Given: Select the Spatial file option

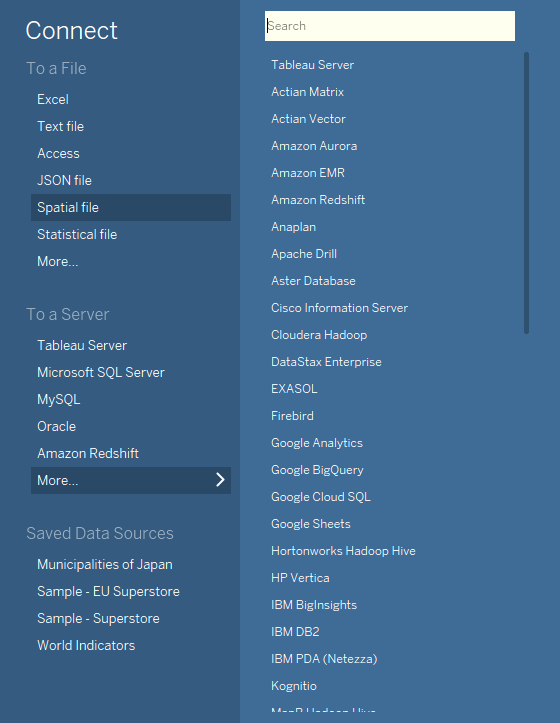Looking at the screenshot, I should point(131,207).
